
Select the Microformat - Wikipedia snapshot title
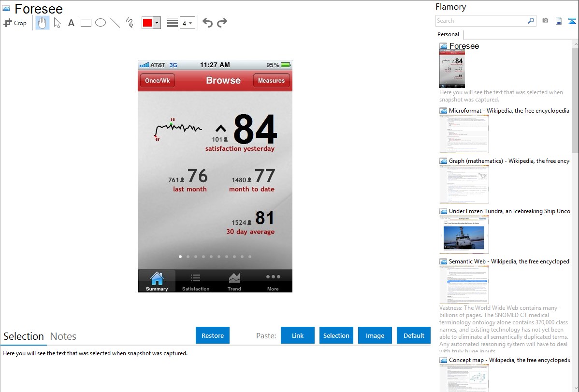tap(509, 111)
